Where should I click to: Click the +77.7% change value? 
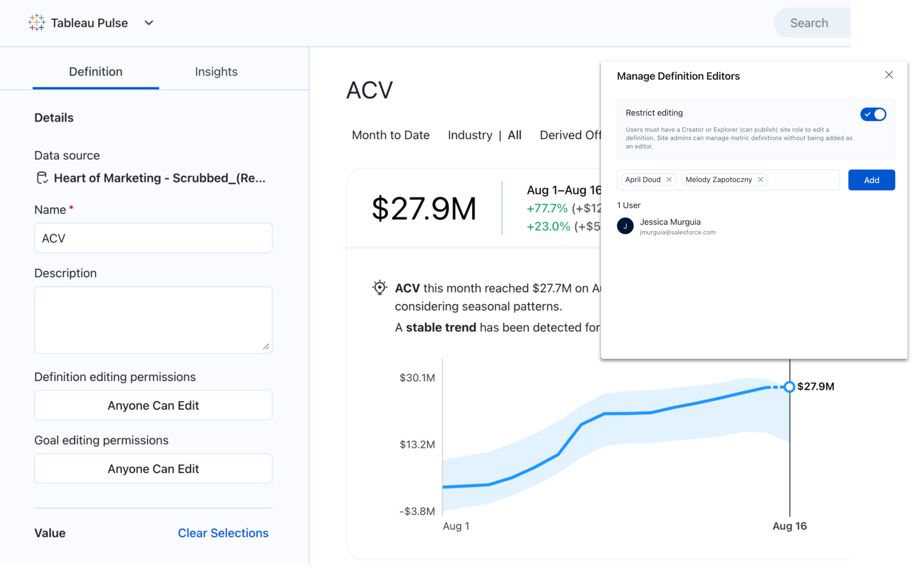[x=547, y=209]
